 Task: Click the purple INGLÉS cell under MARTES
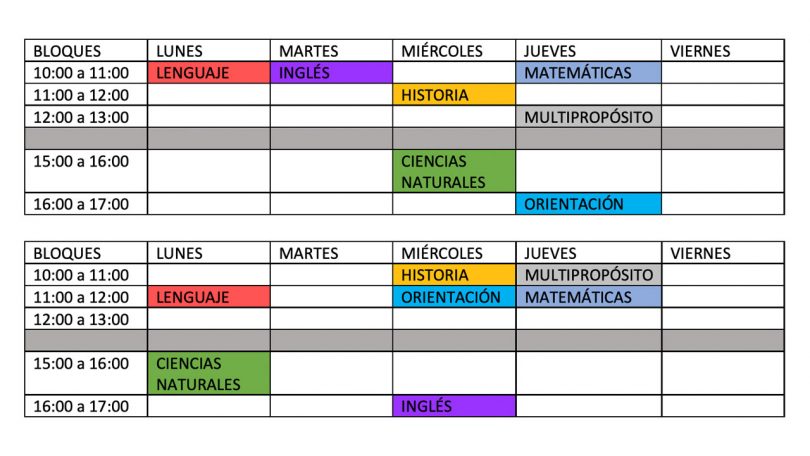click(x=331, y=73)
